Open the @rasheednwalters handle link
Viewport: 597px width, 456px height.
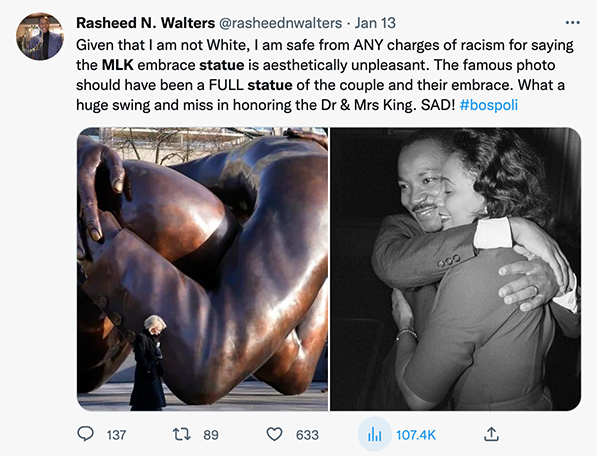[x=280, y=23]
